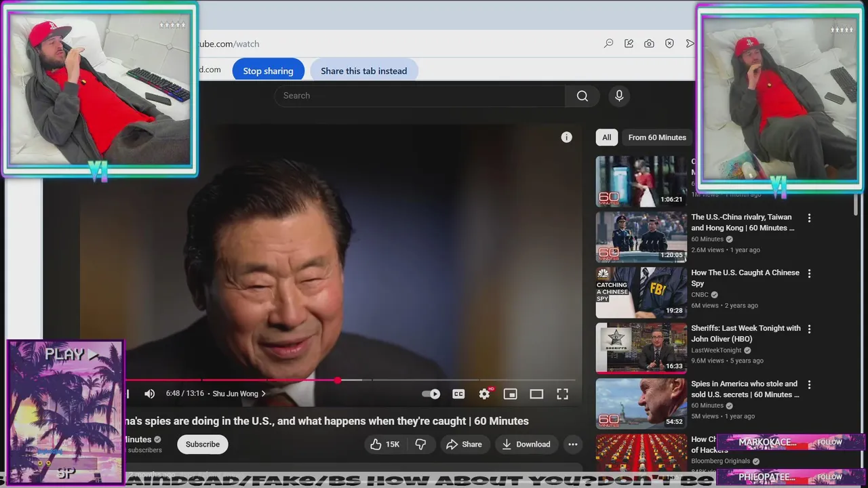Click the pin/edit icon in address bar
Viewport: 868px width, 488px height.
(x=629, y=43)
